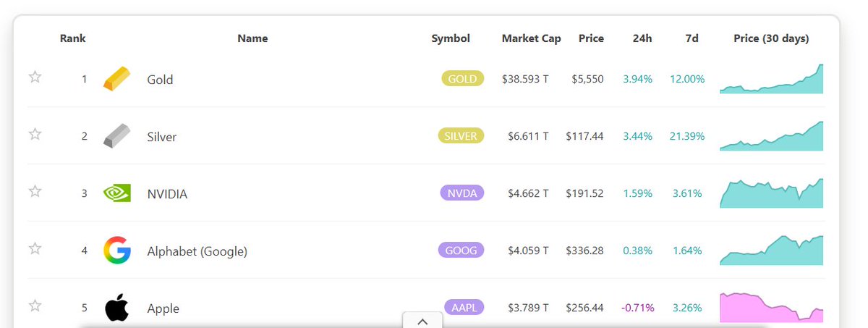Toggle the favorite star for Silver
Viewport: 868px width, 328px height.
click(35, 135)
